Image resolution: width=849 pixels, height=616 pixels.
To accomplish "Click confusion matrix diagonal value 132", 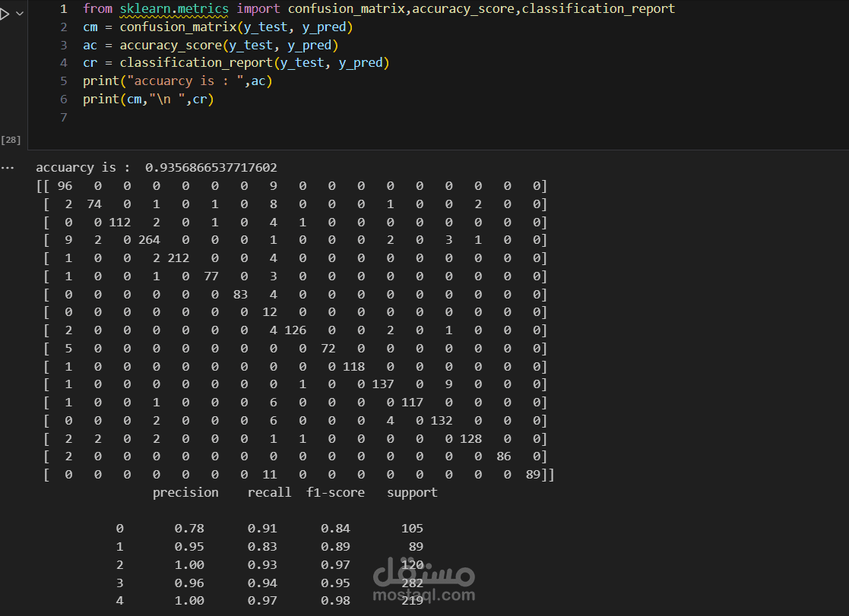I will click(442, 421).
